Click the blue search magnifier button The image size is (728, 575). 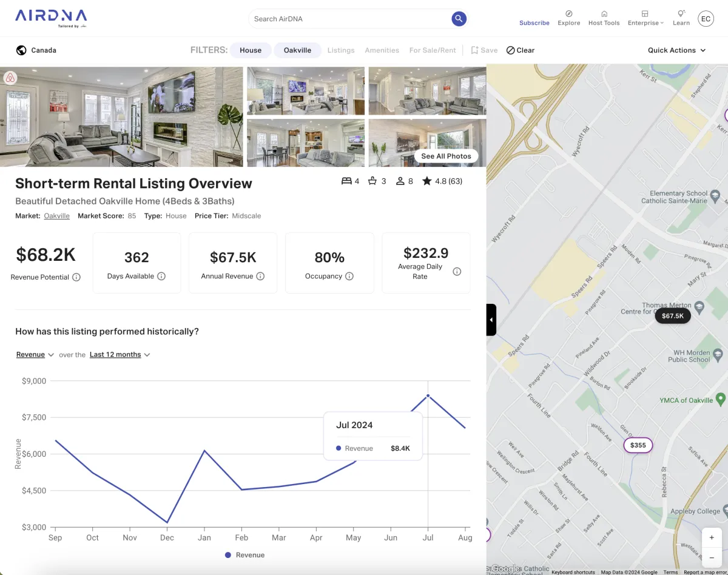point(459,19)
